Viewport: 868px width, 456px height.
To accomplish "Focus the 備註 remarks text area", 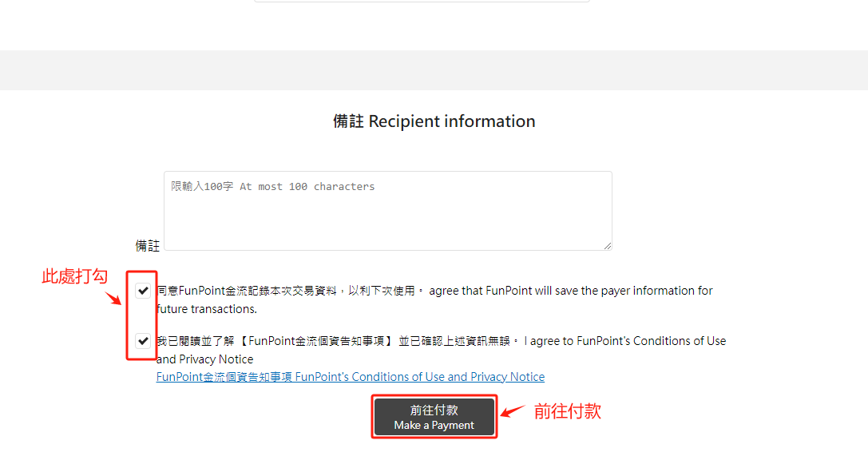I will point(387,216).
